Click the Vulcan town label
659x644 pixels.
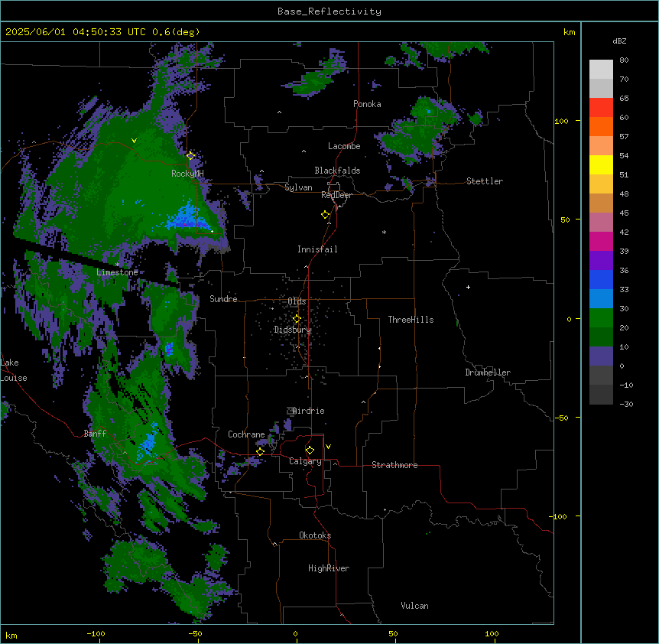(414, 606)
